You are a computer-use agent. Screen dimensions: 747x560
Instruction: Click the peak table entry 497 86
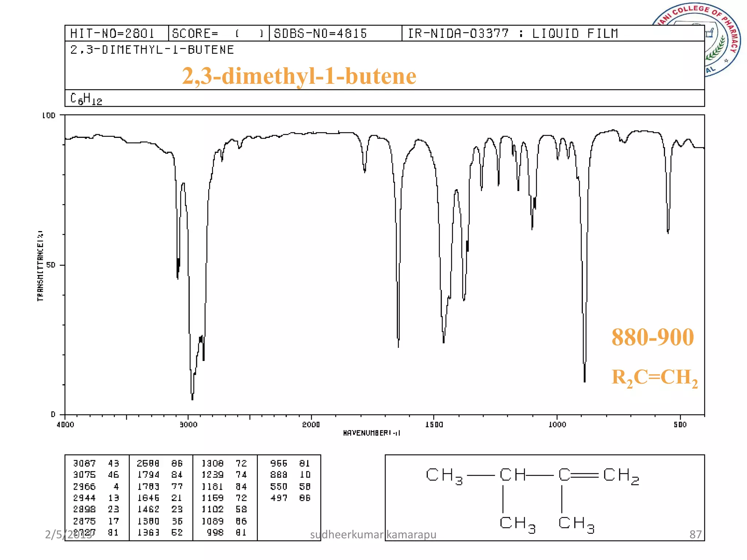(290, 498)
